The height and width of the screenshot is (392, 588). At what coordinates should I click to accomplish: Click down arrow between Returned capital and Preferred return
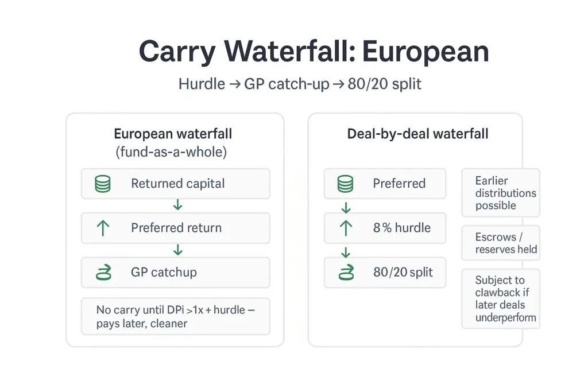[178, 205]
